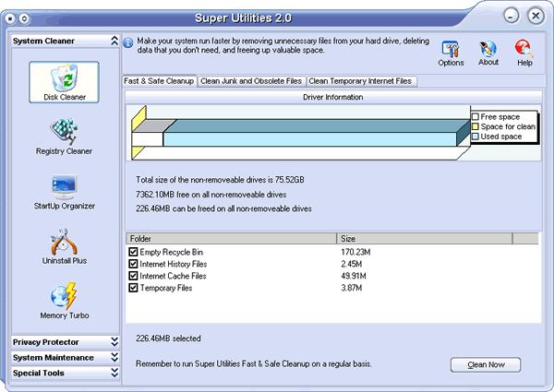Select the Fast & Safe Cleanup tab
The image size is (554, 392).
(x=159, y=81)
